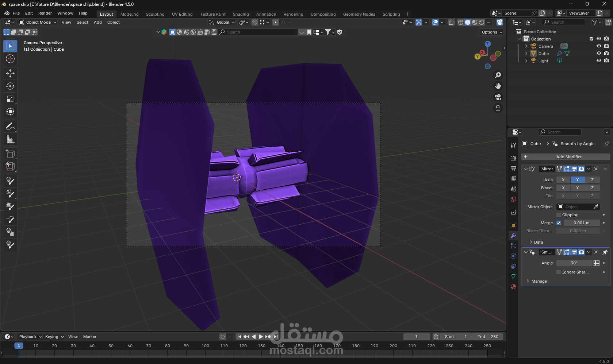Toggle camera view in viewport
613x364 pixels.
pos(498,97)
